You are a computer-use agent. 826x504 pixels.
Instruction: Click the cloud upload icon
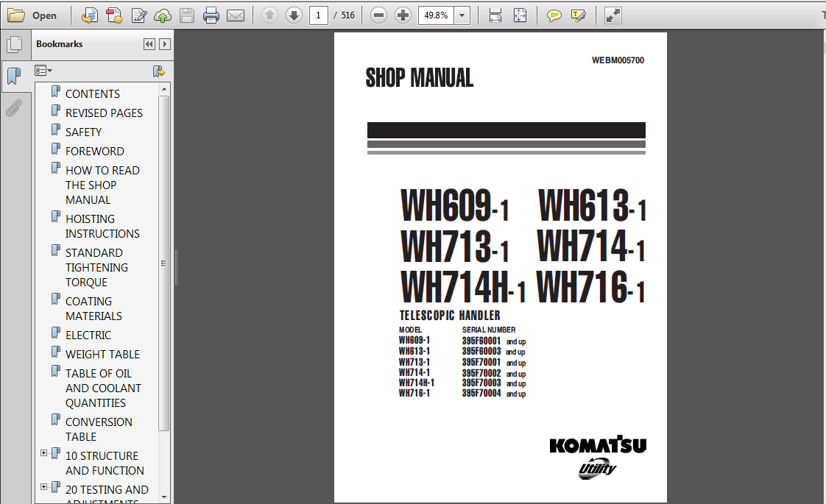(163, 15)
